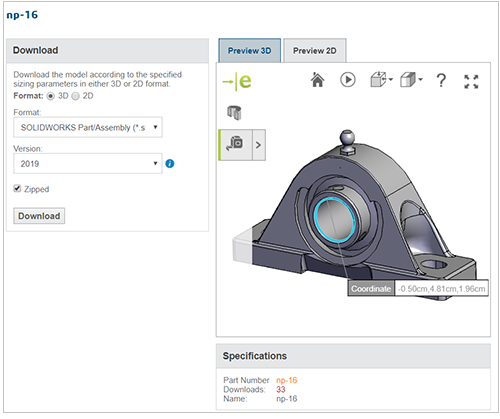Viewport: 500px width, 419px height.
Task: Click the downloads count 33
Action: point(281,390)
